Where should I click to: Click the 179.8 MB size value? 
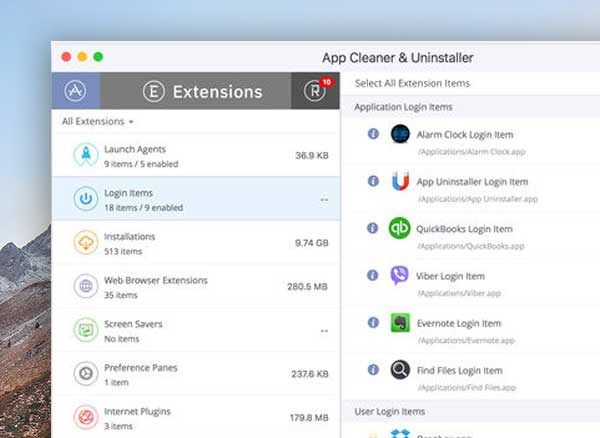pyautogui.click(x=309, y=417)
